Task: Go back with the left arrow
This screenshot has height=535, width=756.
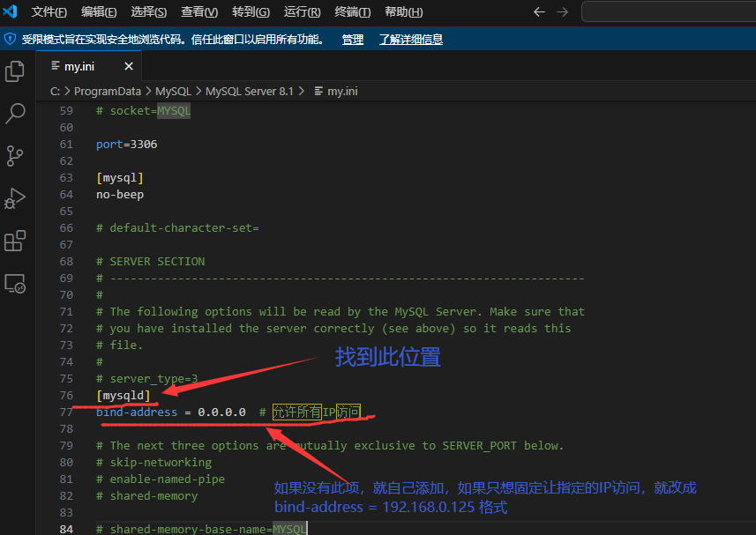Action: point(539,12)
